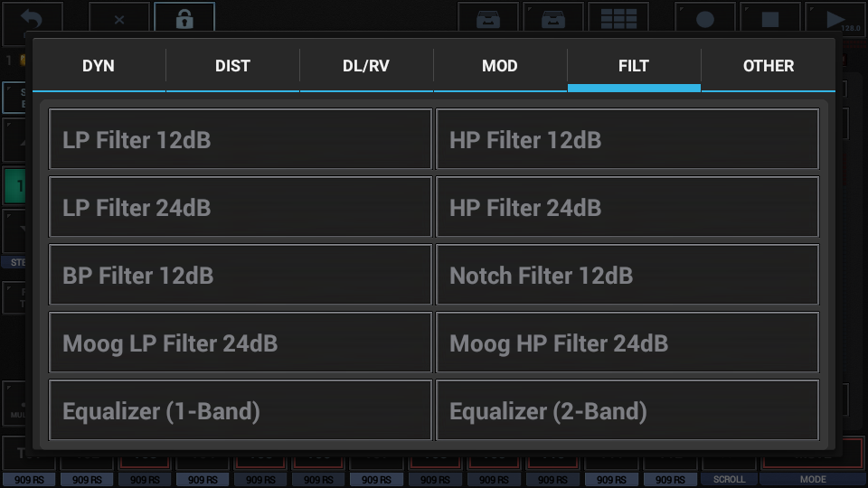
Task: Select Equalizer (2-Band)
Action: pos(627,410)
